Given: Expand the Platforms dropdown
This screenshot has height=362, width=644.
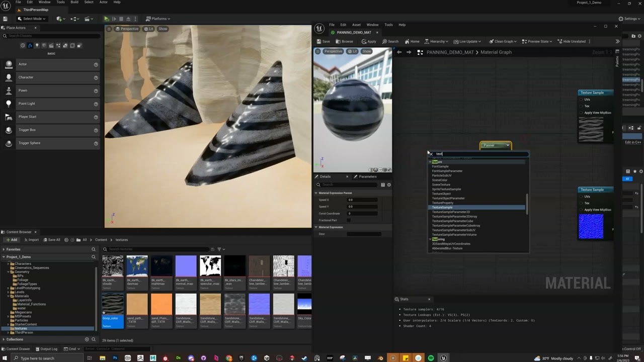Looking at the screenshot, I should [x=158, y=19].
